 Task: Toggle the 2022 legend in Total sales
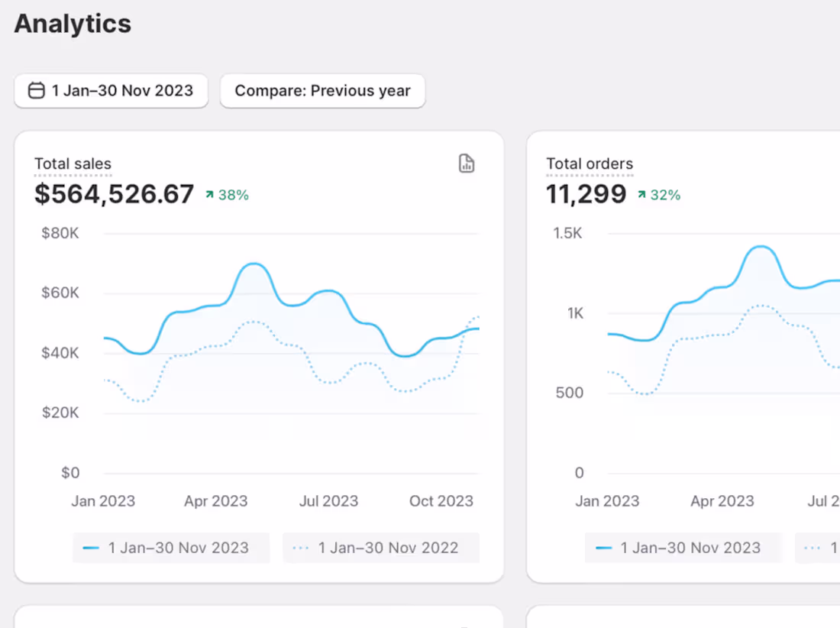click(x=381, y=548)
